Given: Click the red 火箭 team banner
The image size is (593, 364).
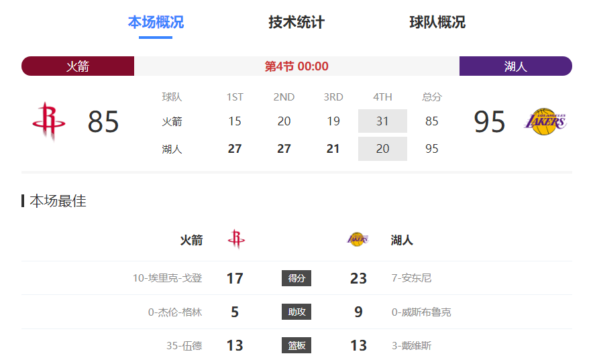Looking at the screenshot, I should pyautogui.click(x=78, y=66).
